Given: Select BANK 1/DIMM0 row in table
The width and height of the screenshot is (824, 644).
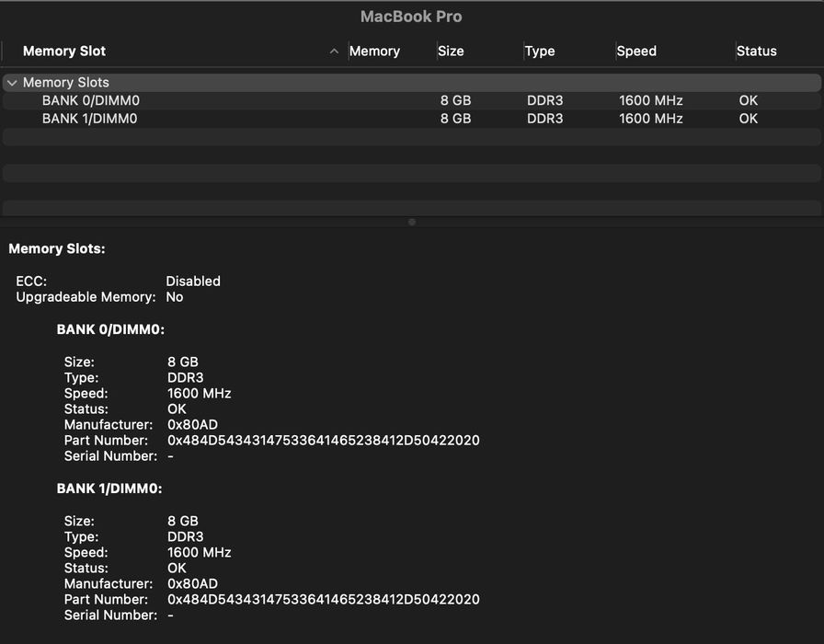Looking at the screenshot, I should pos(411,119).
